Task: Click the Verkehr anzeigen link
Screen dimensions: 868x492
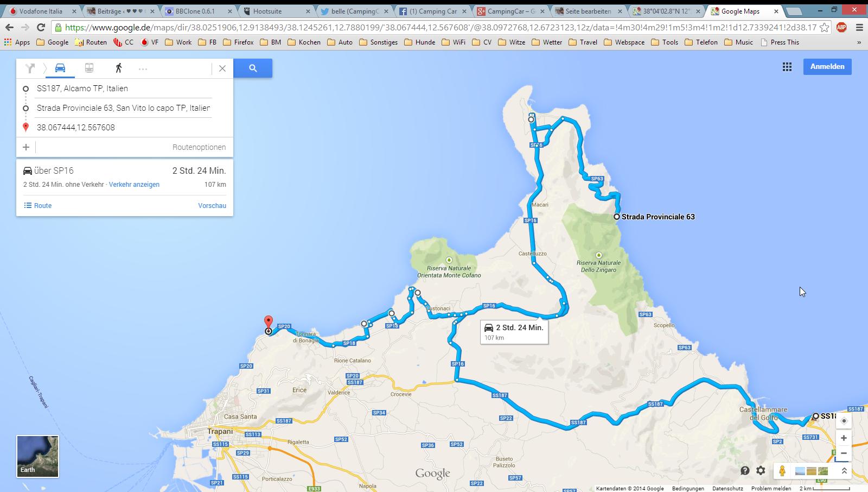Action: click(134, 185)
